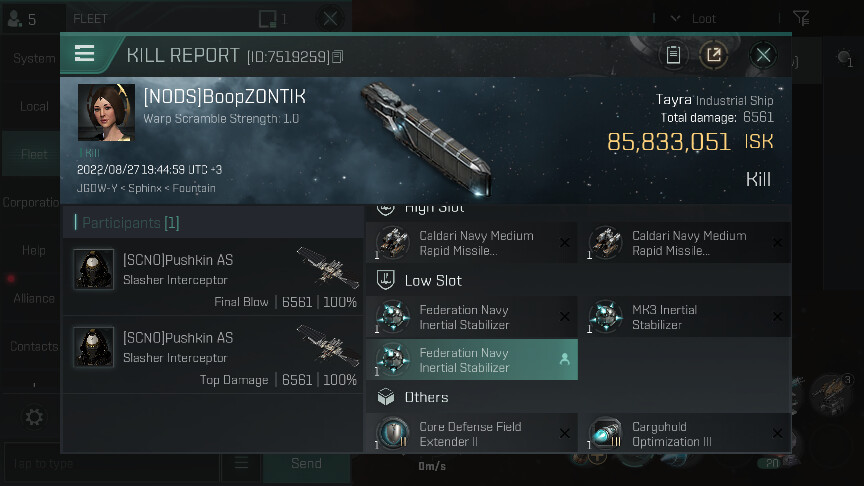Click the overview filter funnel icon
Screen dimensions: 864x486
click(x=801, y=18)
